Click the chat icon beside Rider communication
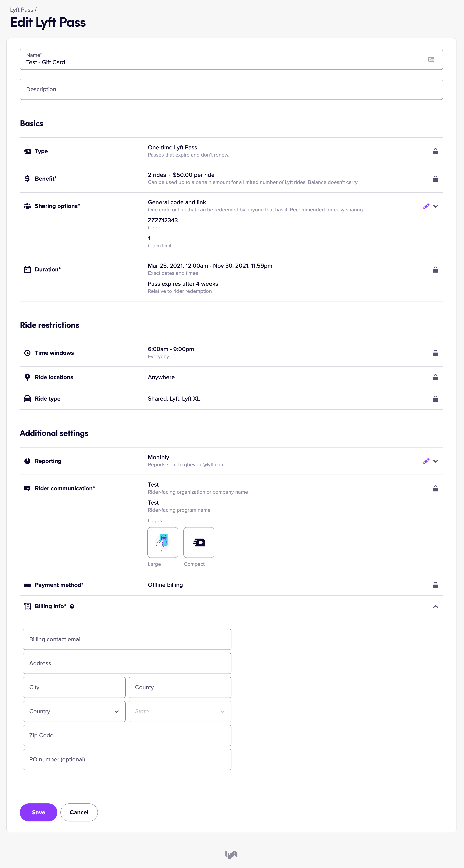Viewport: 464px width, 868px height. pyautogui.click(x=27, y=489)
